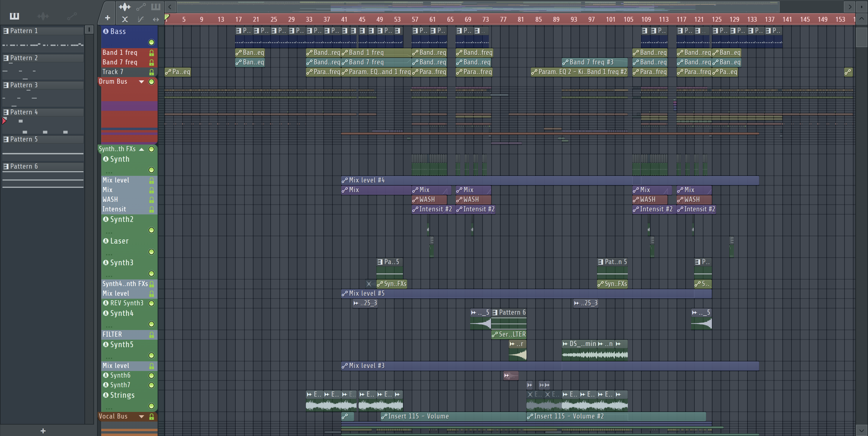The width and height of the screenshot is (868, 436).
Task: Toggle the mute LED on Synth track
Action: pyautogui.click(x=152, y=170)
